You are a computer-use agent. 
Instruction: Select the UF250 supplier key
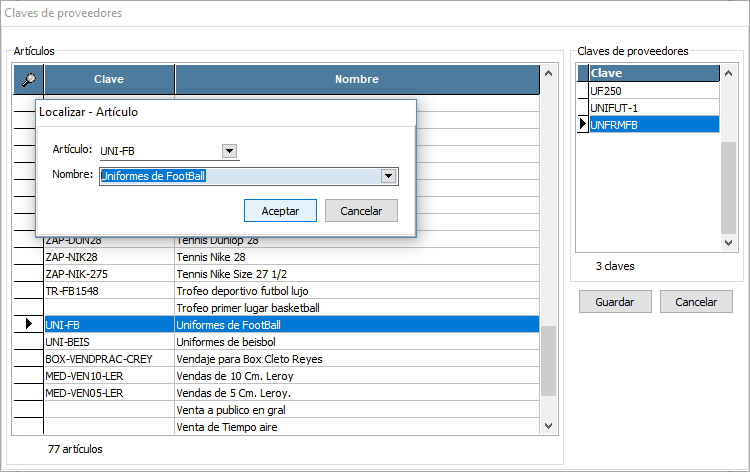652,90
